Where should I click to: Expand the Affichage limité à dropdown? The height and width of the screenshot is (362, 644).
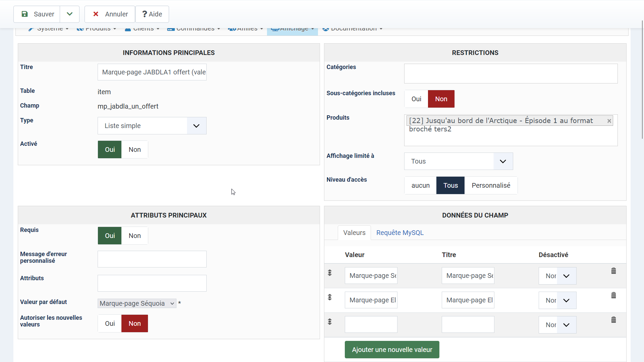coord(458,161)
